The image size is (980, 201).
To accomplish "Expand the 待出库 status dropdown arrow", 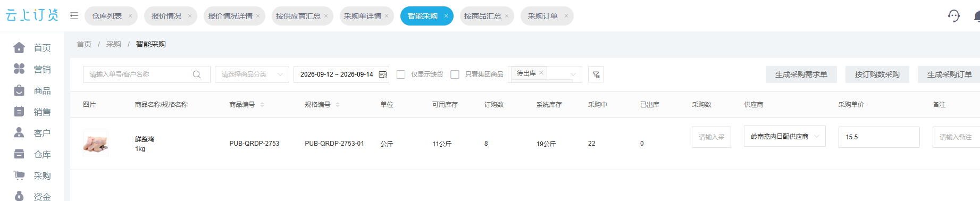I will [x=573, y=74].
